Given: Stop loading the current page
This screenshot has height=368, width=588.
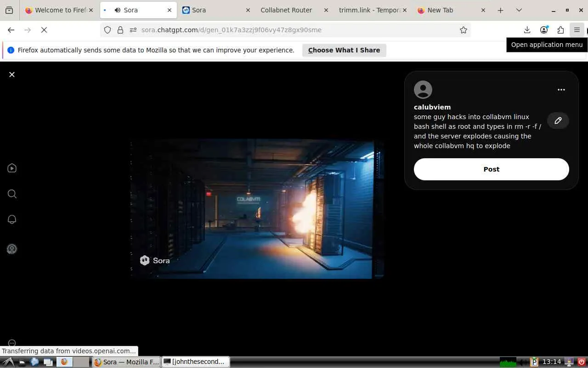Looking at the screenshot, I should (x=44, y=30).
